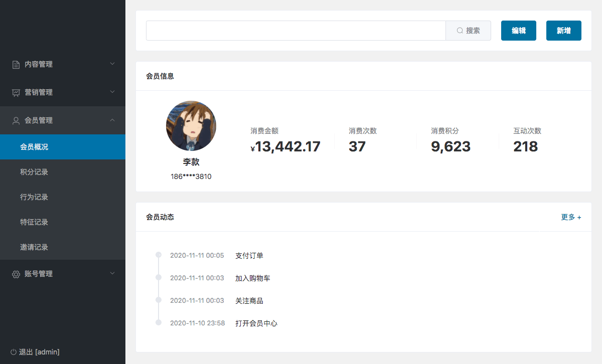
Task: Click timeline node for 打开会员中心
Action: pos(159,322)
